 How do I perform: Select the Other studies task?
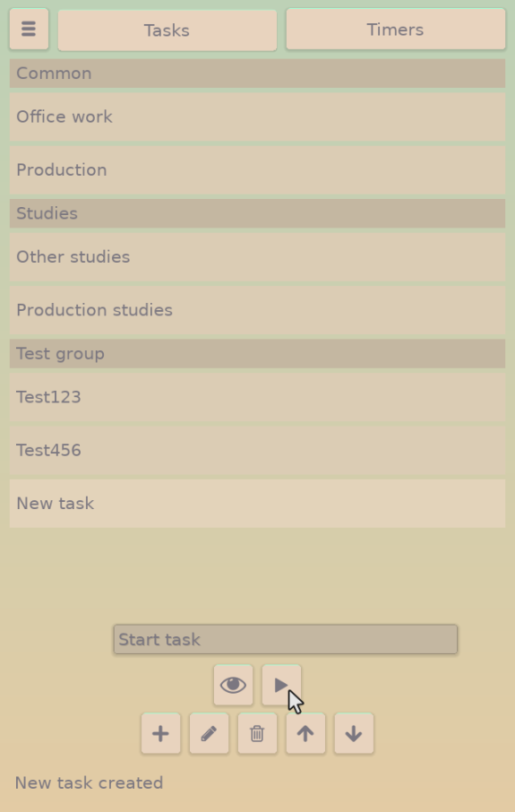point(257,257)
